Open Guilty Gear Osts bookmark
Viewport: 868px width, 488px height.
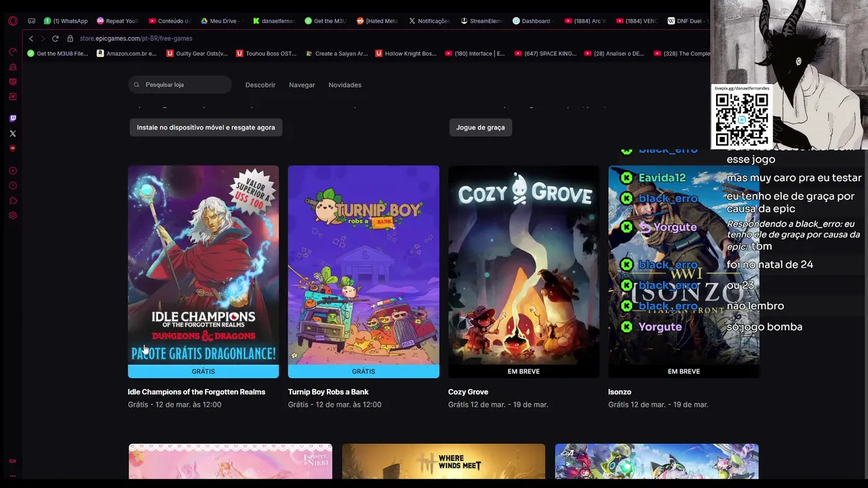point(197,54)
